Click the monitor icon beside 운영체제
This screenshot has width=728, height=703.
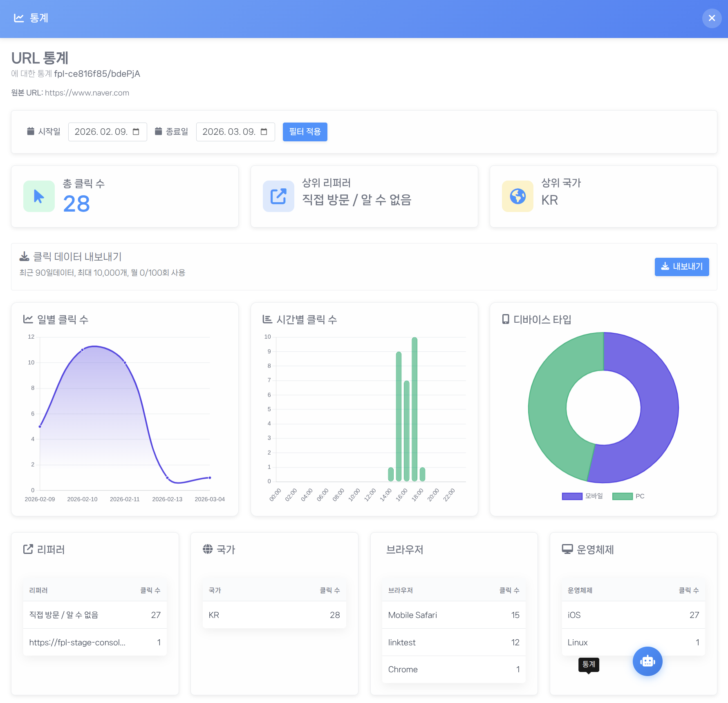[566, 549]
